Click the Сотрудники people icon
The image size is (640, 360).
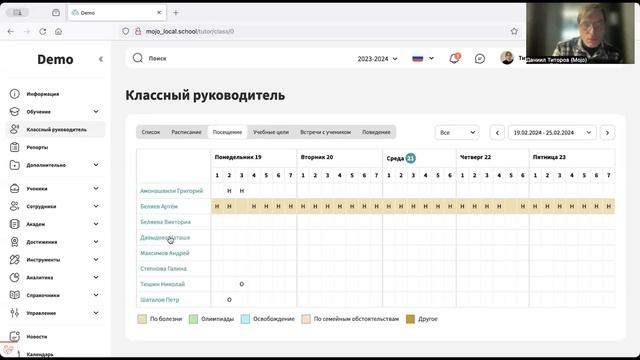(x=15, y=206)
